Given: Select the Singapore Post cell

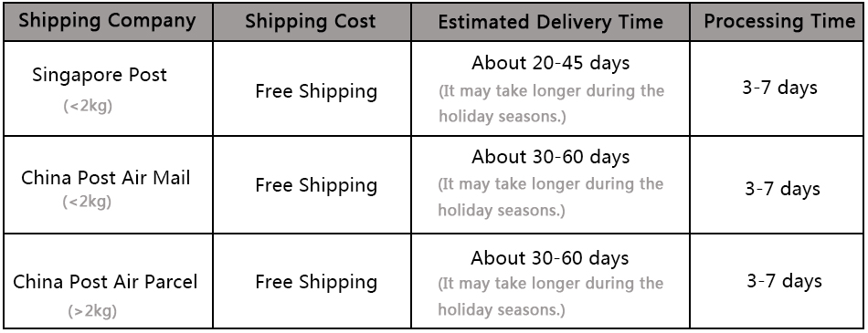Looking at the screenshot, I should (x=108, y=88).
